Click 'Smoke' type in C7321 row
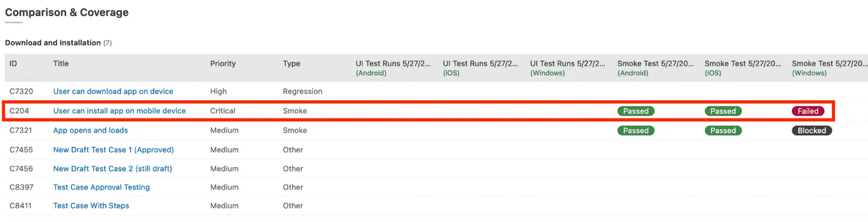Screen dimensions: 868x222 point(295,131)
